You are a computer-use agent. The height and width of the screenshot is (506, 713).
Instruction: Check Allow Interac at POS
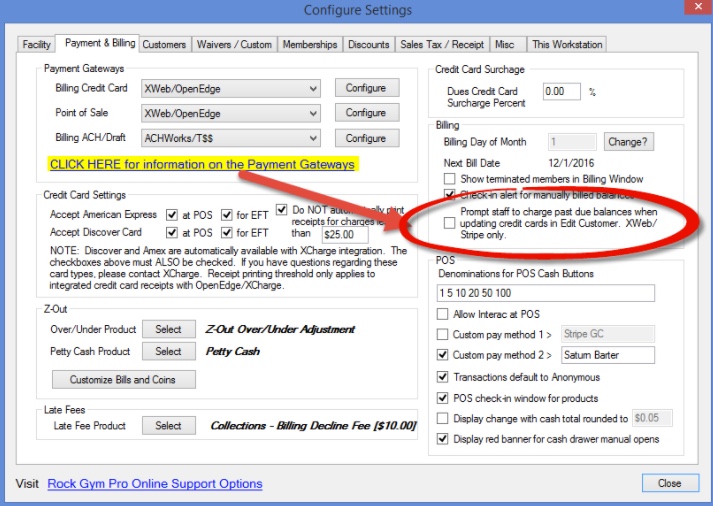[442, 314]
